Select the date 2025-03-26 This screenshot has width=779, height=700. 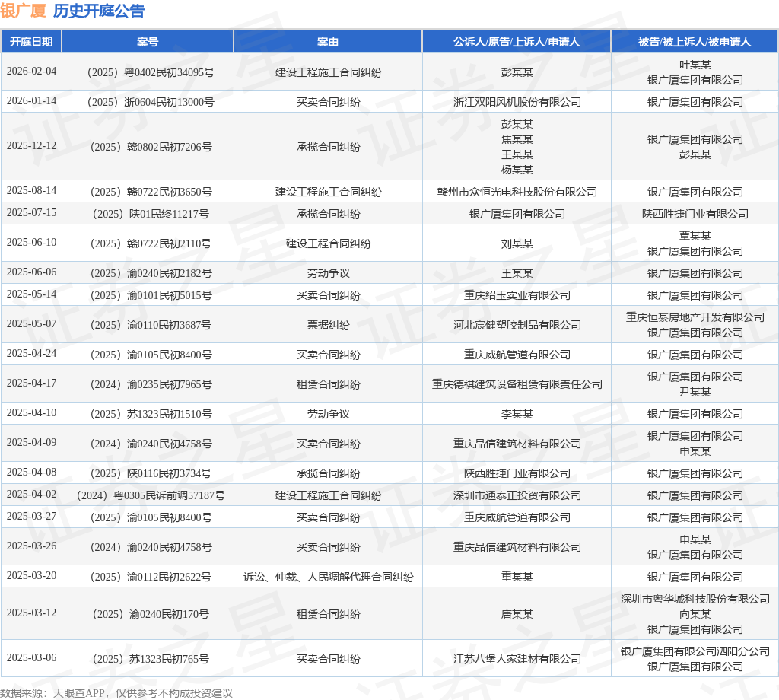pos(31,546)
